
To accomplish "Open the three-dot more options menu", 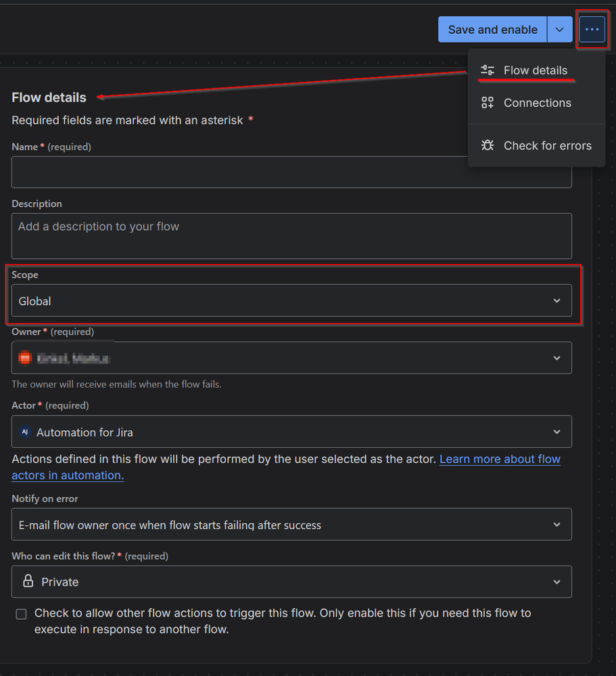I will (592, 29).
